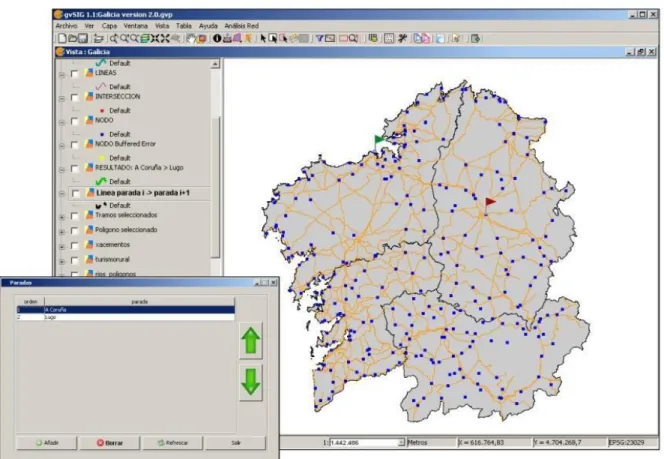Viewport: 664px width, 459px height.
Task: Click the Añadir button
Action: pos(47,443)
